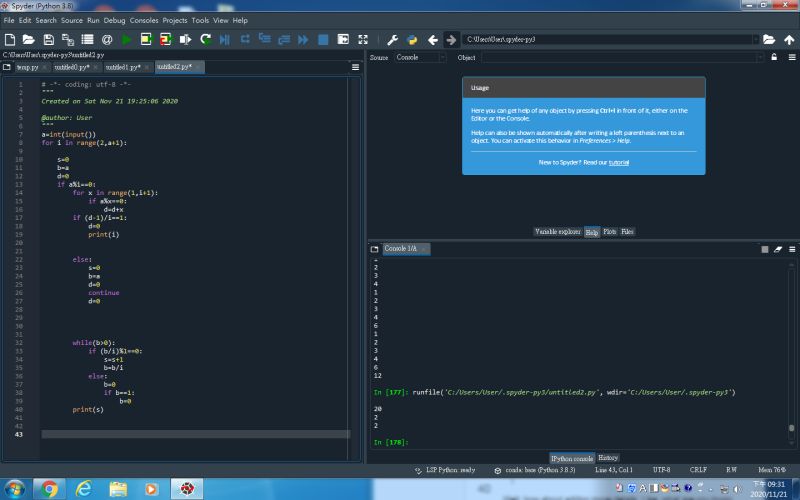Save all open files
The height and width of the screenshot is (500, 800).
click(68, 39)
